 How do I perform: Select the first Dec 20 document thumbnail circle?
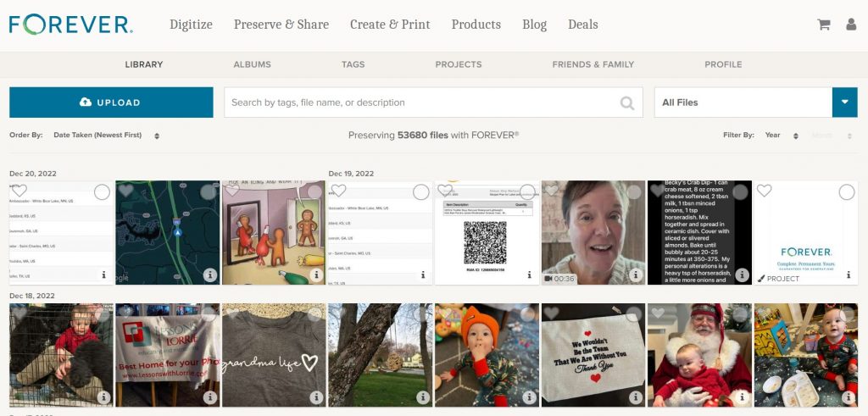tap(102, 192)
